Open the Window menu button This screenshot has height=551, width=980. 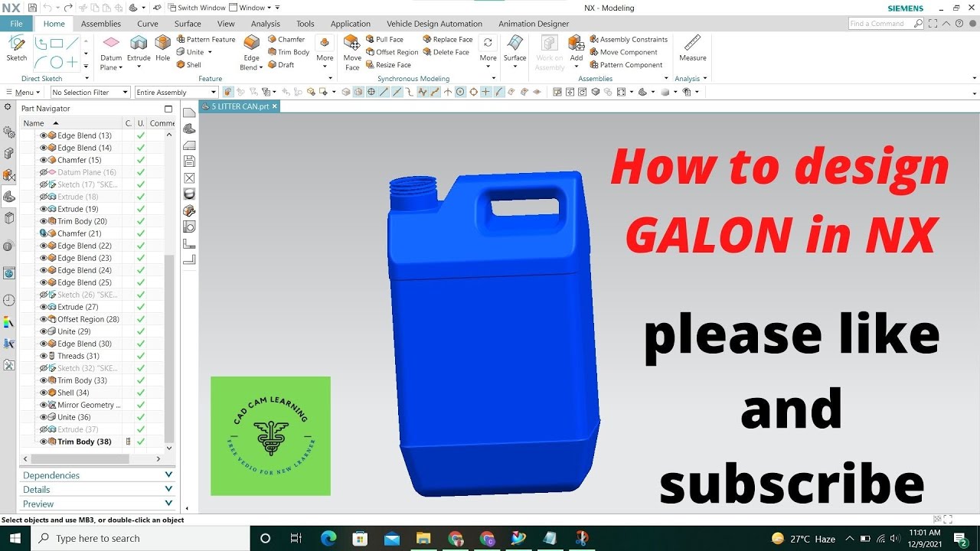click(252, 8)
